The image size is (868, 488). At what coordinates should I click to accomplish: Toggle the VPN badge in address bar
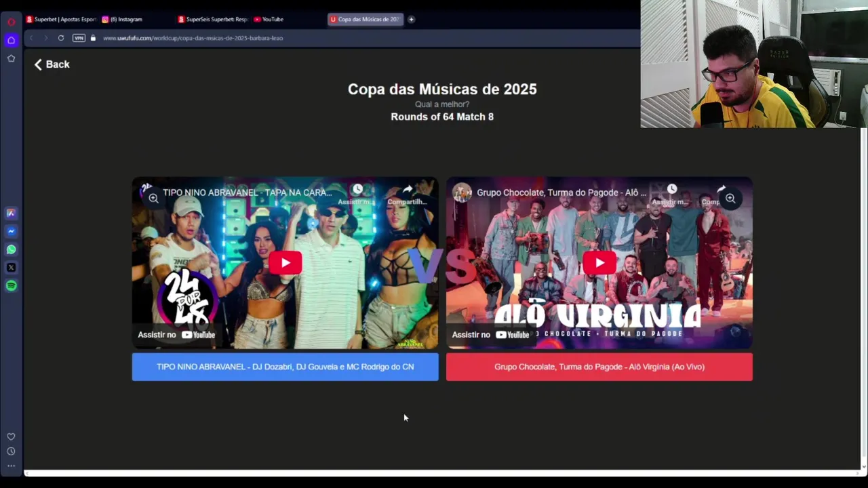(x=79, y=38)
